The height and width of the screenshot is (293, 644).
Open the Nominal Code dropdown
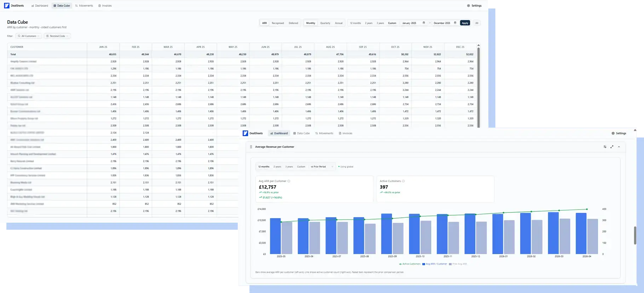pos(57,36)
